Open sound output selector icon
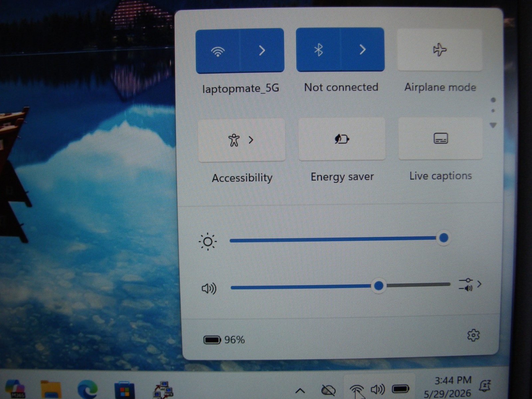The height and width of the screenshot is (399, 532). (x=466, y=285)
